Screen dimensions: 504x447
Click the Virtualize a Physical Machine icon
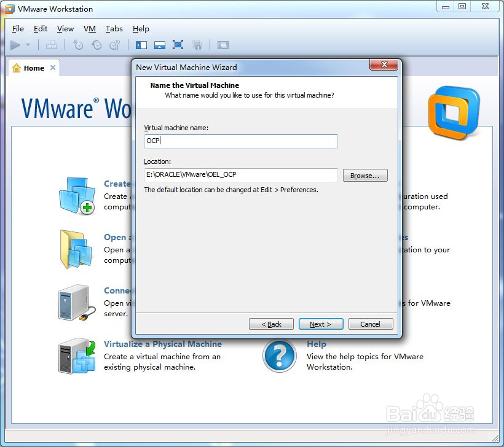pyautogui.click(x=77, y=356)
